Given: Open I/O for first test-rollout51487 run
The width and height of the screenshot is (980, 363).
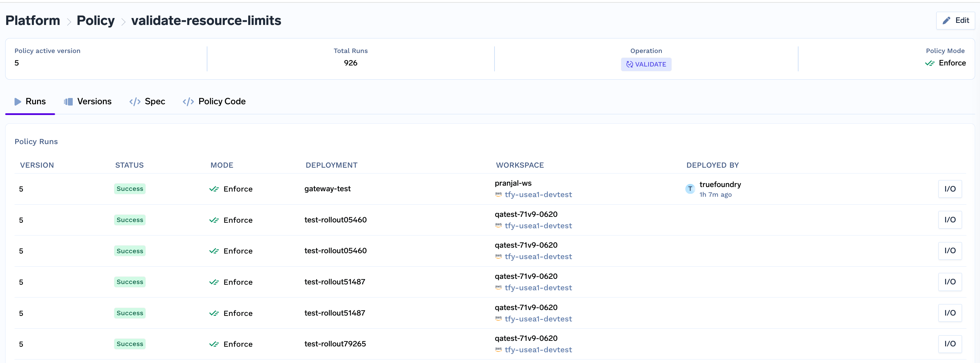Looking at the screenshot, I should point(950,282).
